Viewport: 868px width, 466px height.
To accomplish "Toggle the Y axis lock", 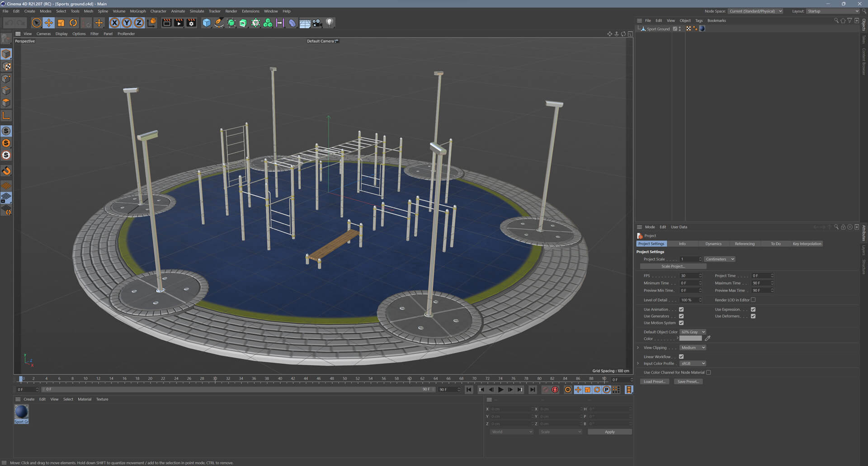I will 127,23.
